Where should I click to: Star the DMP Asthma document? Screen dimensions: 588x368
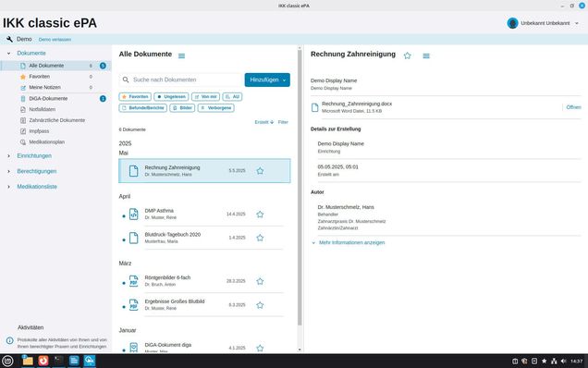(x=260, y=215)
